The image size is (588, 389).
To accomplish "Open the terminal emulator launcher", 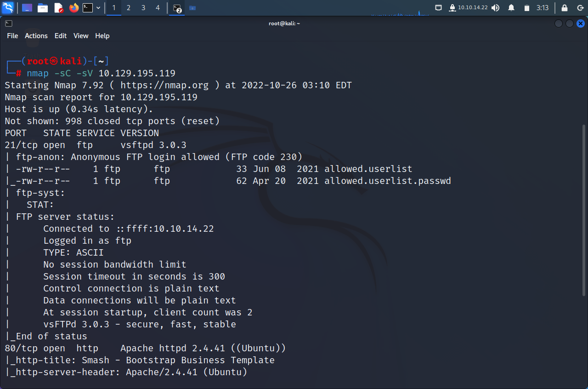I will (88, 8).
